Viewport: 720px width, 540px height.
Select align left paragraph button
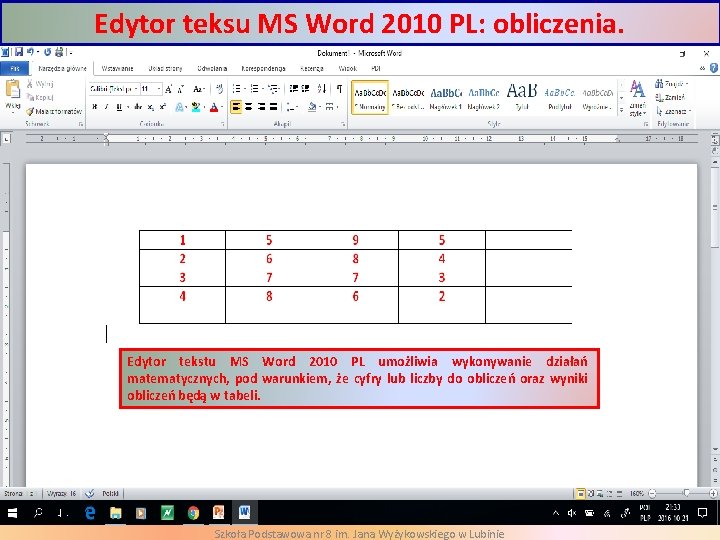click(x=236, y=107)
